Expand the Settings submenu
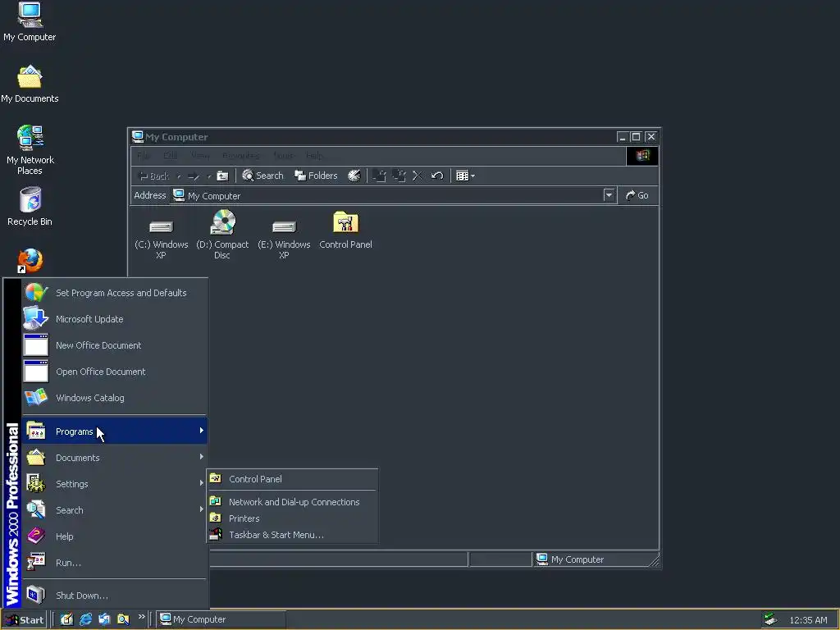This screenshot has height=630, width=840. coord(114,484)
